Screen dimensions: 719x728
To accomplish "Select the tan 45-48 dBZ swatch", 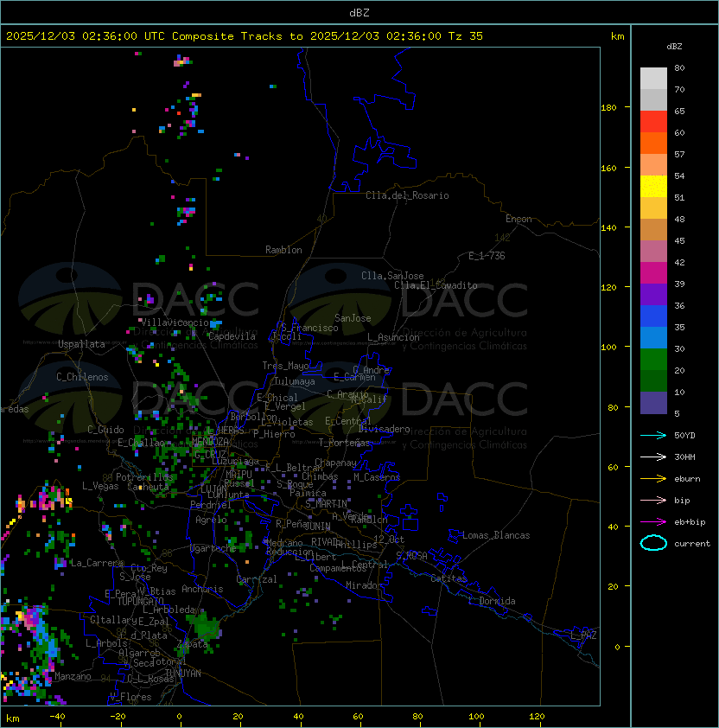I will pos(653,229).
